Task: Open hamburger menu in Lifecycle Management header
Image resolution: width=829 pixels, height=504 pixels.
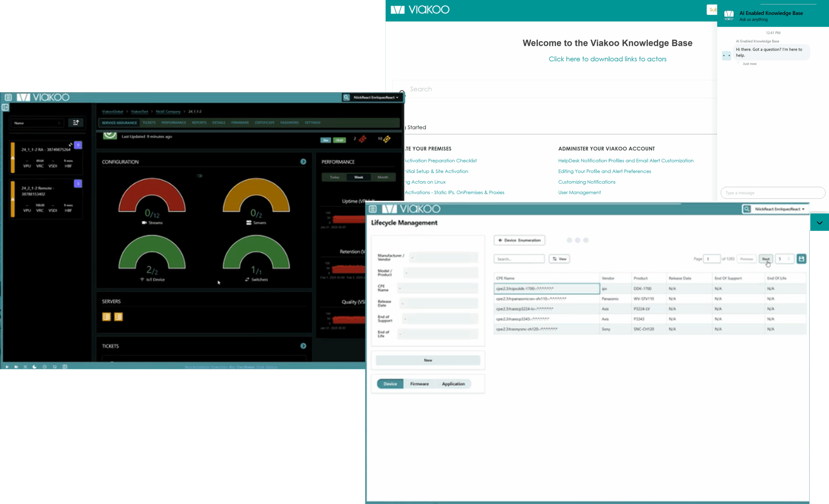Action: coord(373,209)
